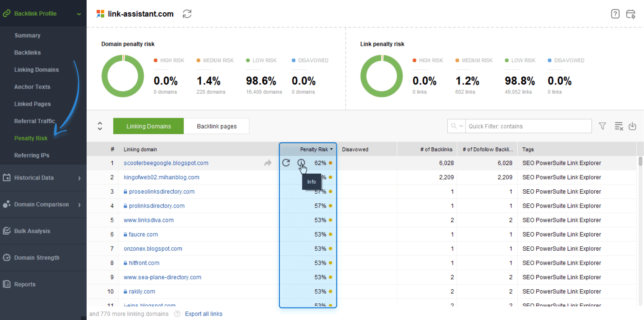This screenshot has height=320, width=644.
Task: Open the rakily.com link
Action: click(x=142, y=291)
